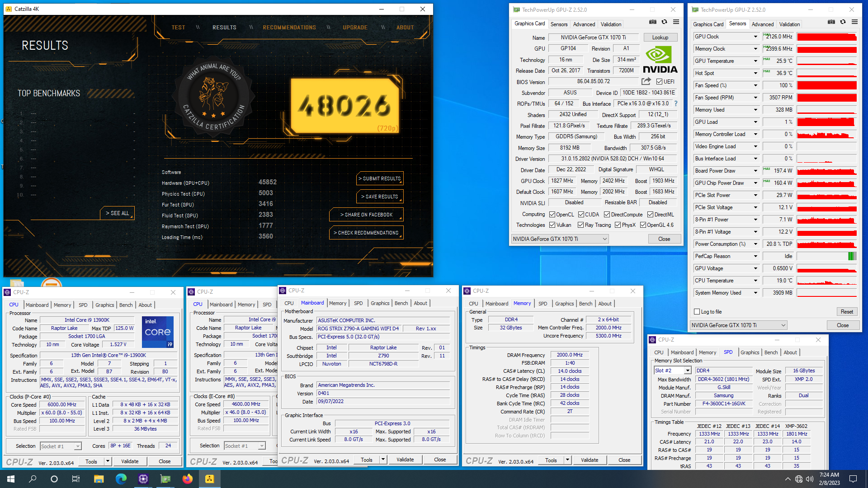Click Catzilla icon on taskbar

pyautogui.click(x=210, y=479)
